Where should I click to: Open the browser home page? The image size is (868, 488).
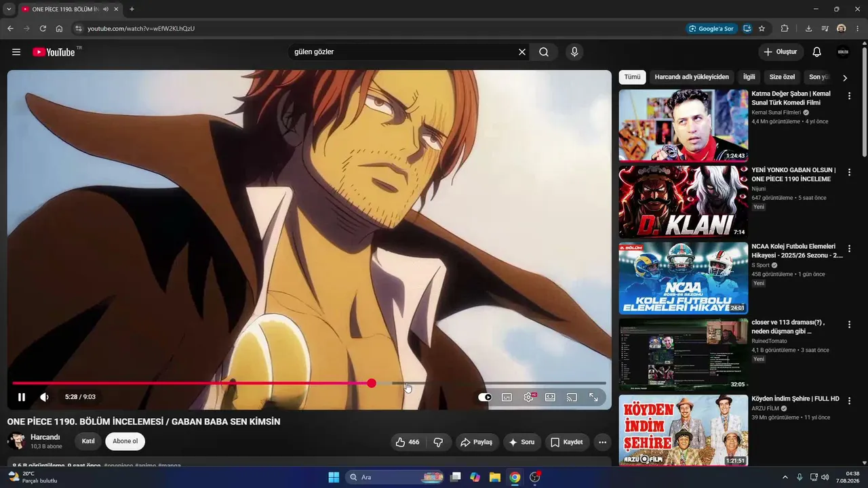(x=59, y=28)
